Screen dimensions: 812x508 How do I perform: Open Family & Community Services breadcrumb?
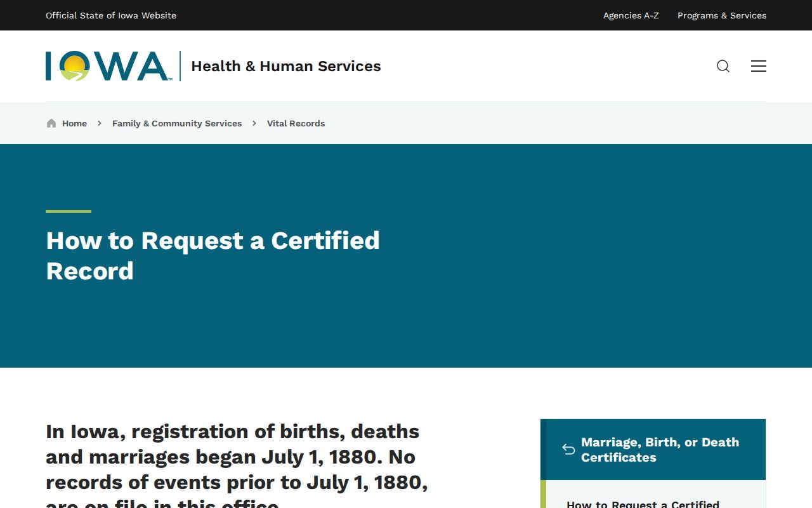[x=177, y=123]
